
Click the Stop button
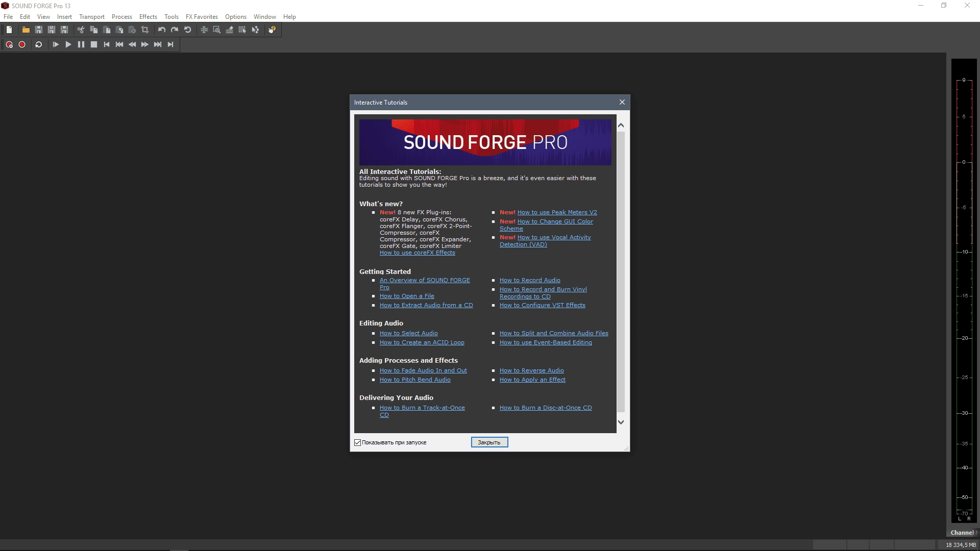[x=94, y=45]
